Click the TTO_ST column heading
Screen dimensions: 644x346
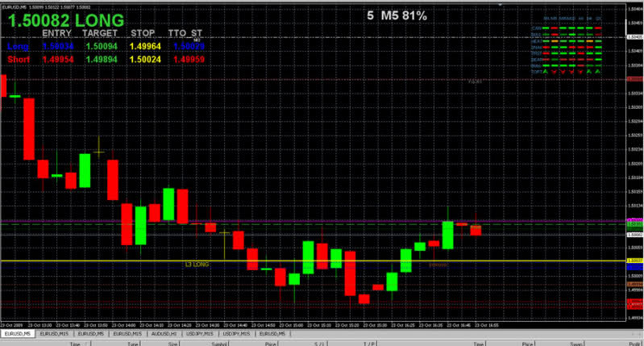pyautogui.click(x=185, y=33)
